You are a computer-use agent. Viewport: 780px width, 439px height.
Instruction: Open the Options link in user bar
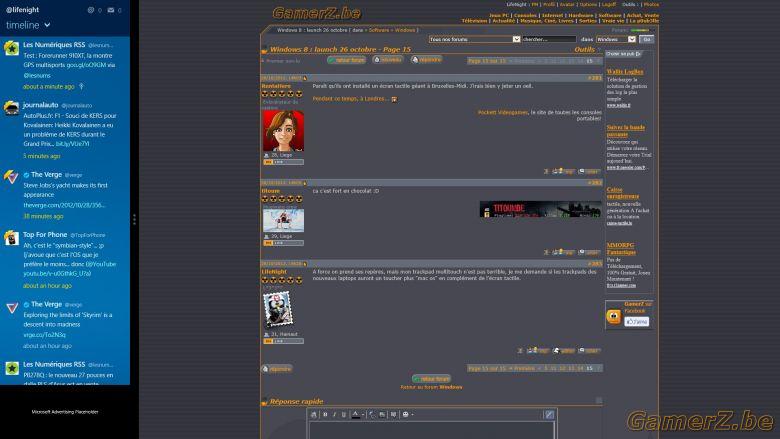[588, 4]
